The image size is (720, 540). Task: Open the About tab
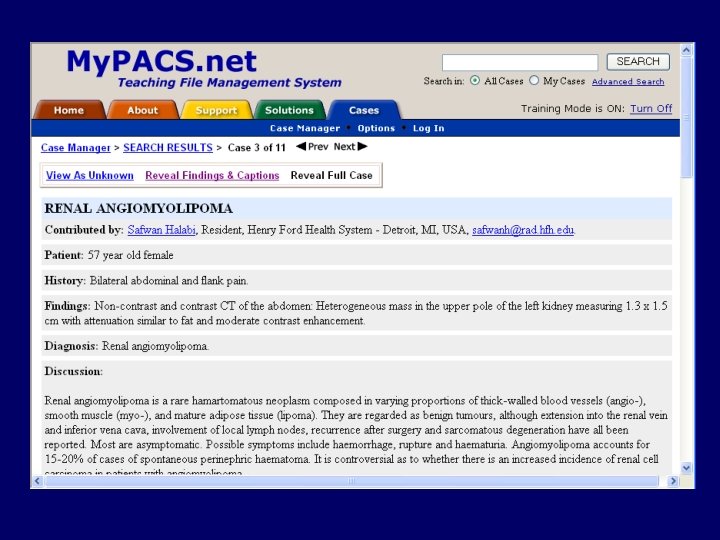click(x=143, y=110)
